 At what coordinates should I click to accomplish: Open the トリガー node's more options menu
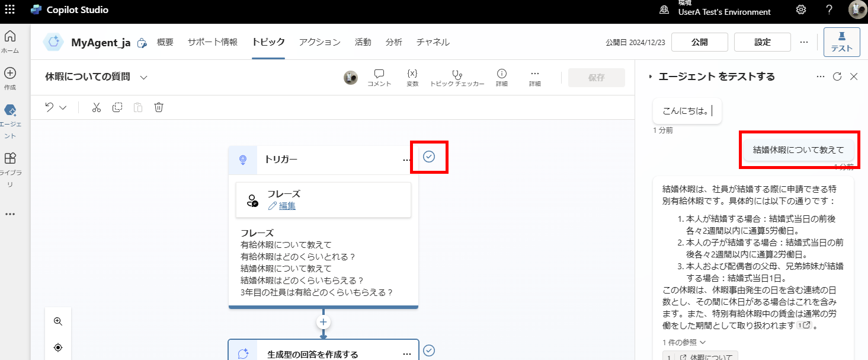pos(407,160)
